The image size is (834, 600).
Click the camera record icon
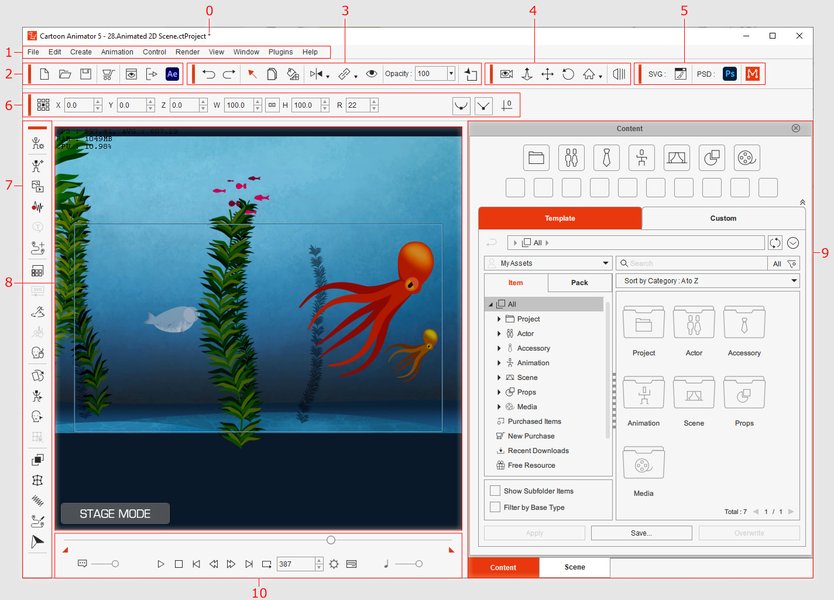pos(506,74)
